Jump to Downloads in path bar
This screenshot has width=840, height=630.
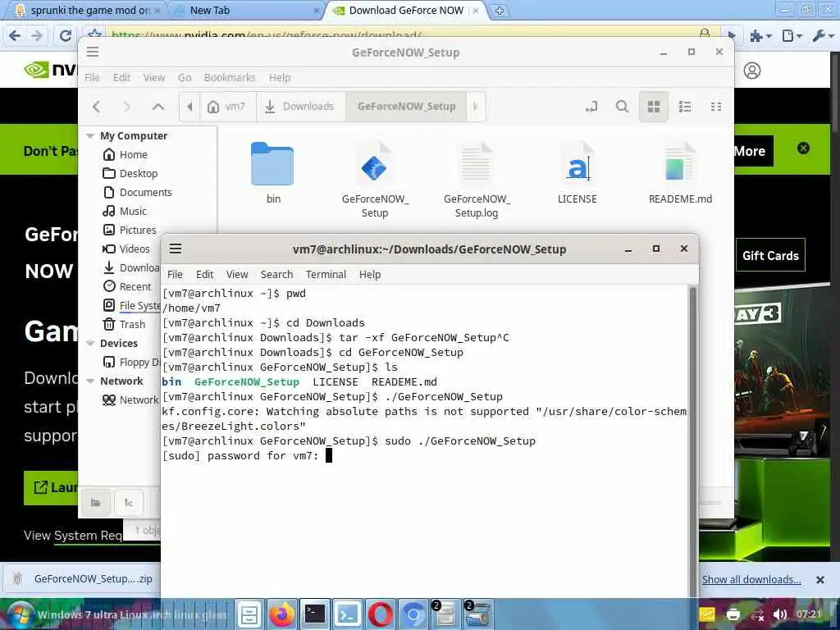pos(299,107)
